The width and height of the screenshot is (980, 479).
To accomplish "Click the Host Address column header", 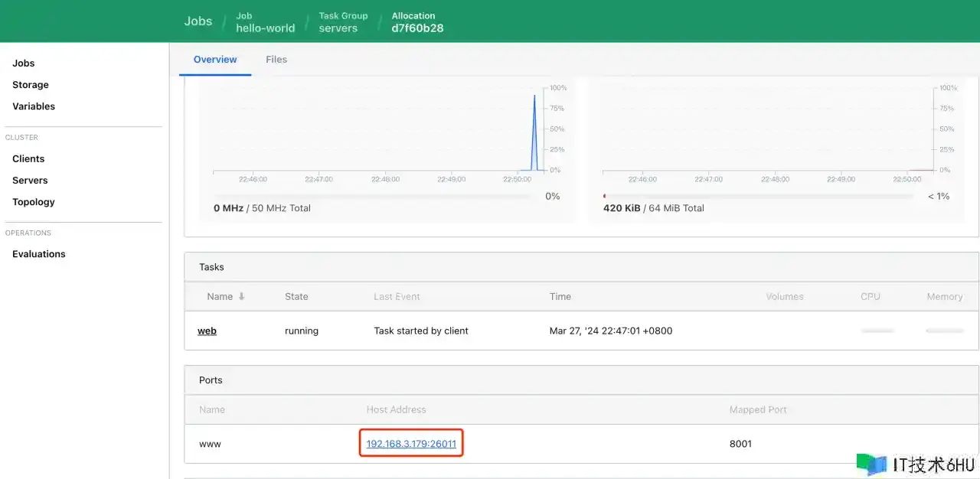I will point(396,410).
